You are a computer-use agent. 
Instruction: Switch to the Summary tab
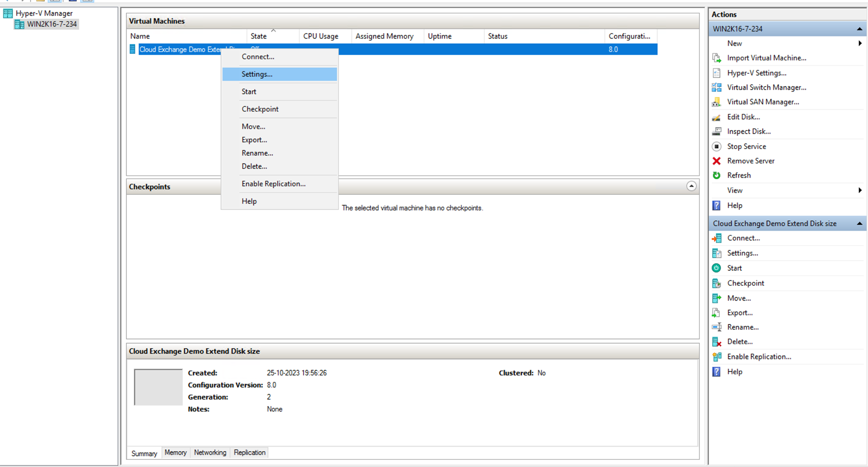(144, 453)
